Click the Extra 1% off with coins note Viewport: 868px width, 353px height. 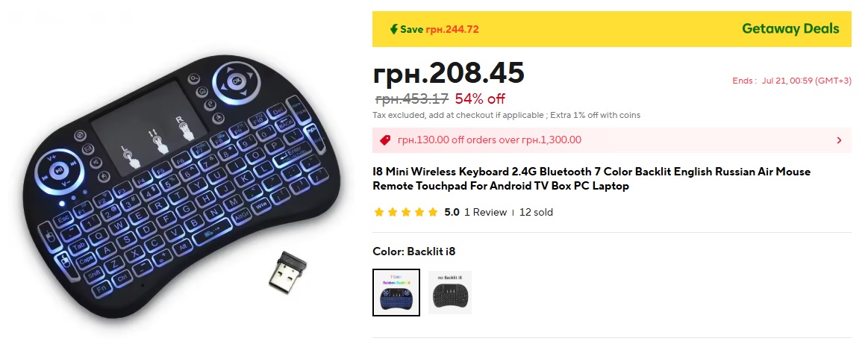point(595,115)
